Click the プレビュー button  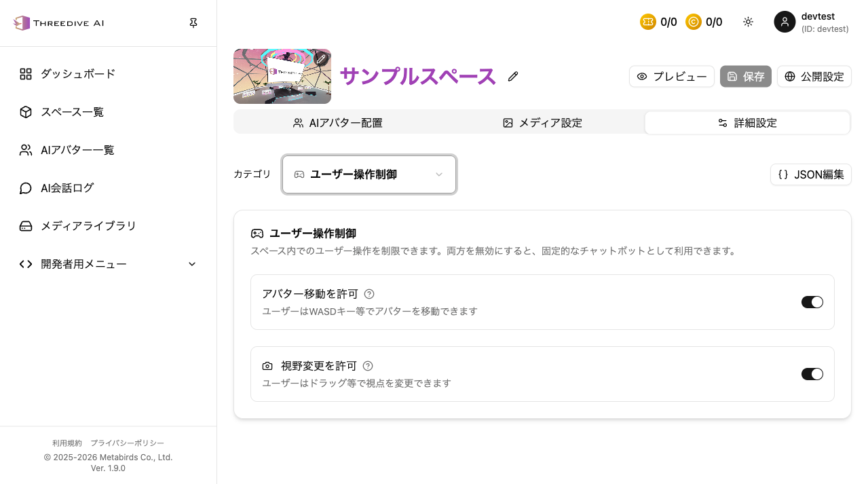pos(672,77)
